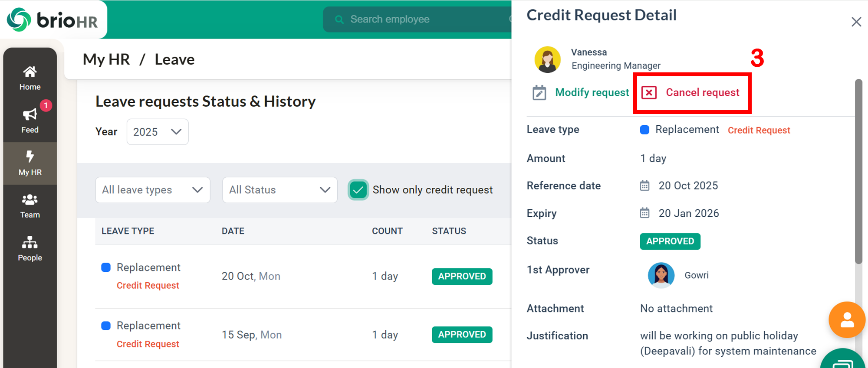
Task: Click the Cancel request link
Action: (x=702, y=93)
